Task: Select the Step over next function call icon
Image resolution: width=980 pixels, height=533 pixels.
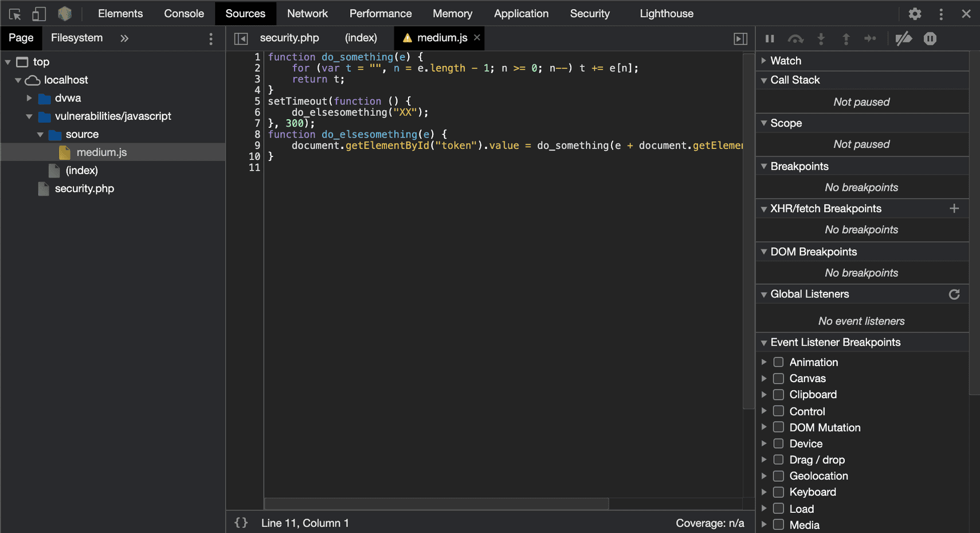Action: click(795, 38)
